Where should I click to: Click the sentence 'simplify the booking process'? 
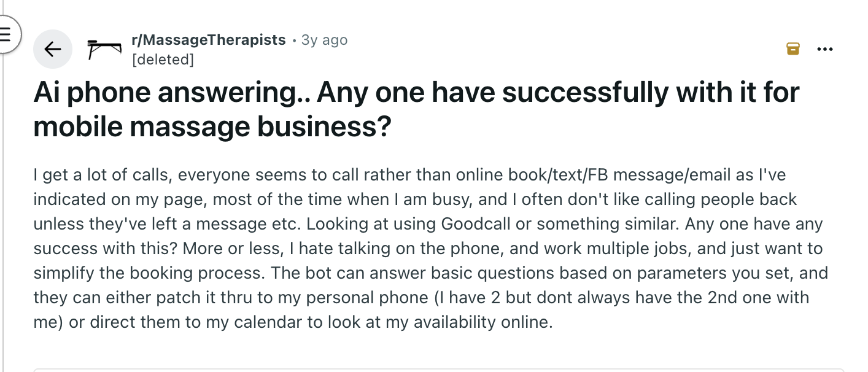(x=150, y=273)
